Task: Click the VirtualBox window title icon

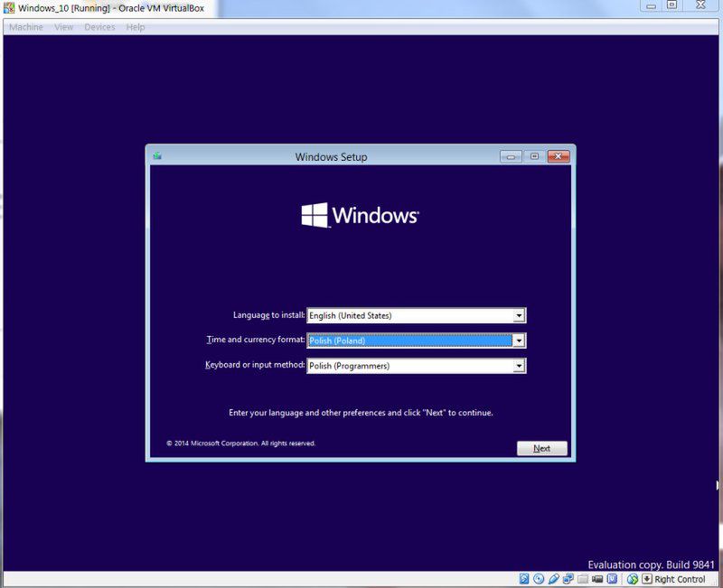Action: pyautogui.click(x=8, y=7)
